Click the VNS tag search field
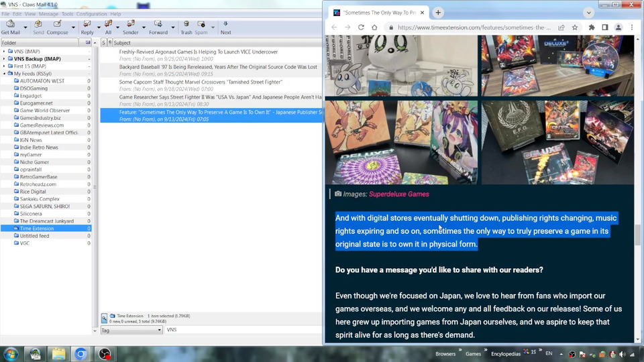Viewport: 644px width, 362px height. pyautogui.click(x=243, y=330)
